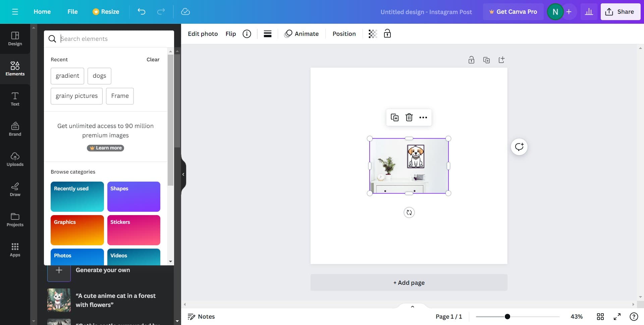Toggle fullscreen presentation mode icon
Image resolution: width=644 pixels, height=325 pixels.
617,317
